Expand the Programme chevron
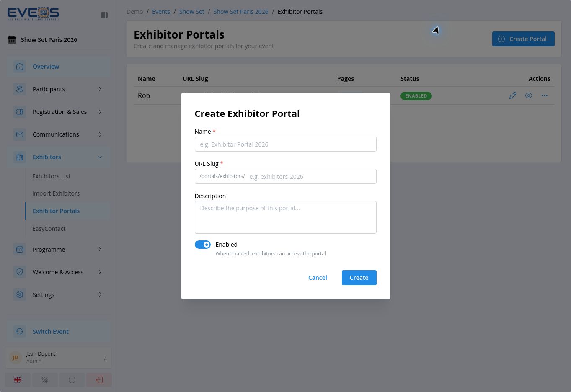Viewport: 571px width, 392px height. coord(100,250)
